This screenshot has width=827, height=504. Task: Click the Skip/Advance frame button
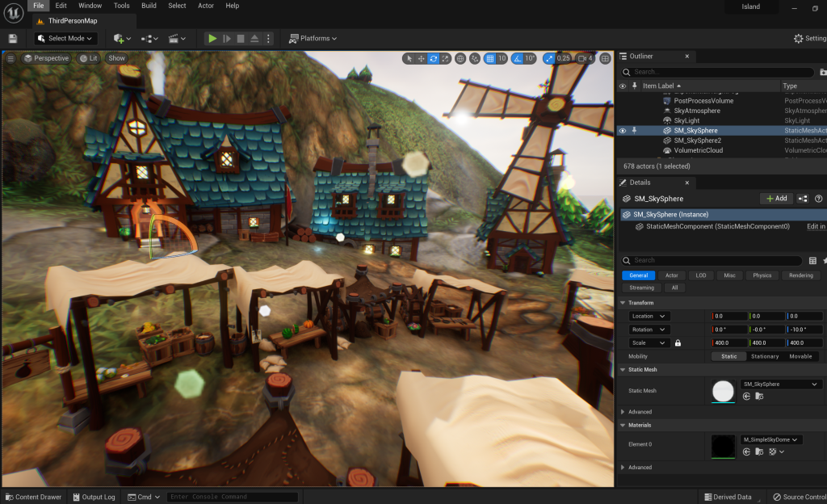[x=227, y=39]
